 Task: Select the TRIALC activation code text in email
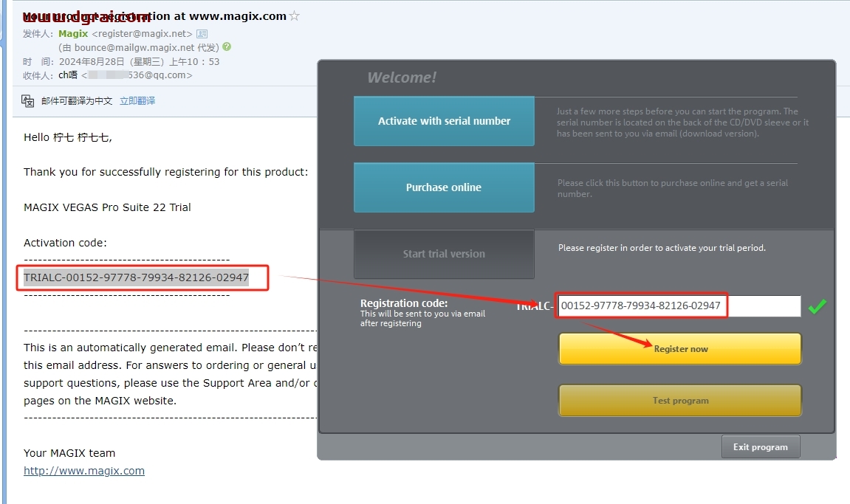coord(136,277)
